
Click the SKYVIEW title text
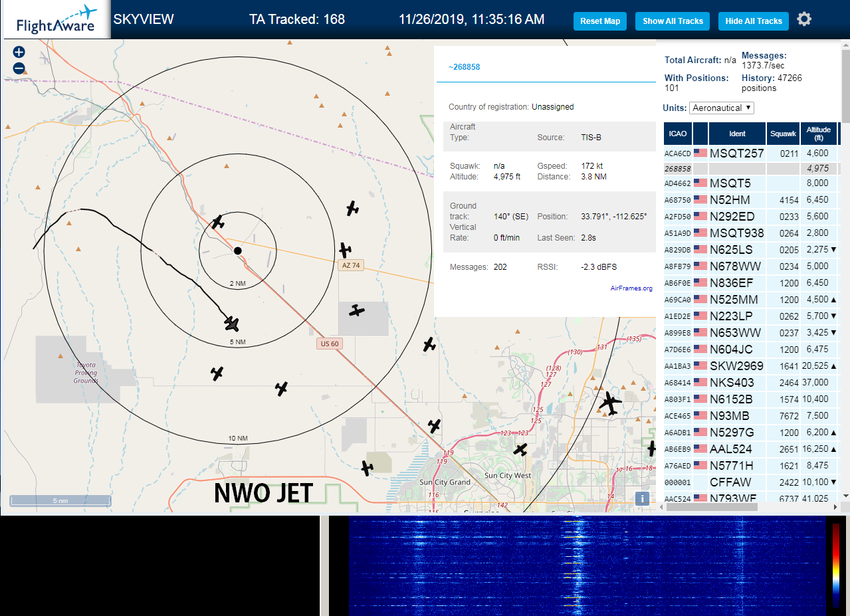(144, 19)
